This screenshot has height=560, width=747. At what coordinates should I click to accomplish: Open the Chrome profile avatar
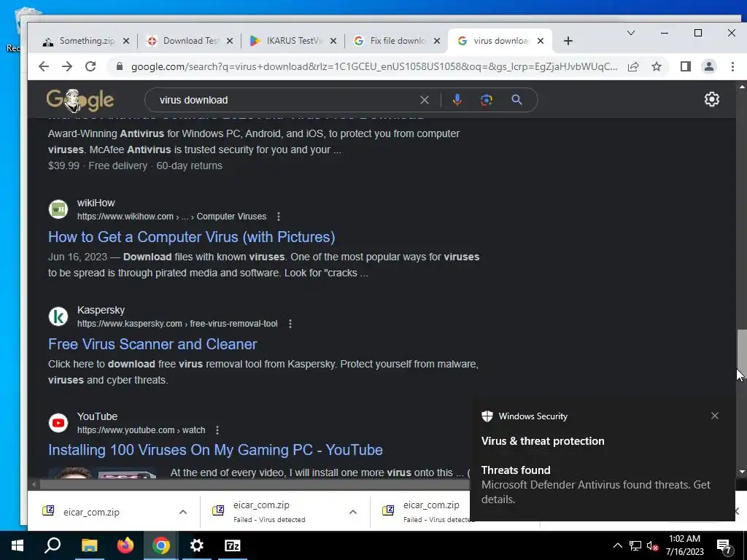pos(709,66)
